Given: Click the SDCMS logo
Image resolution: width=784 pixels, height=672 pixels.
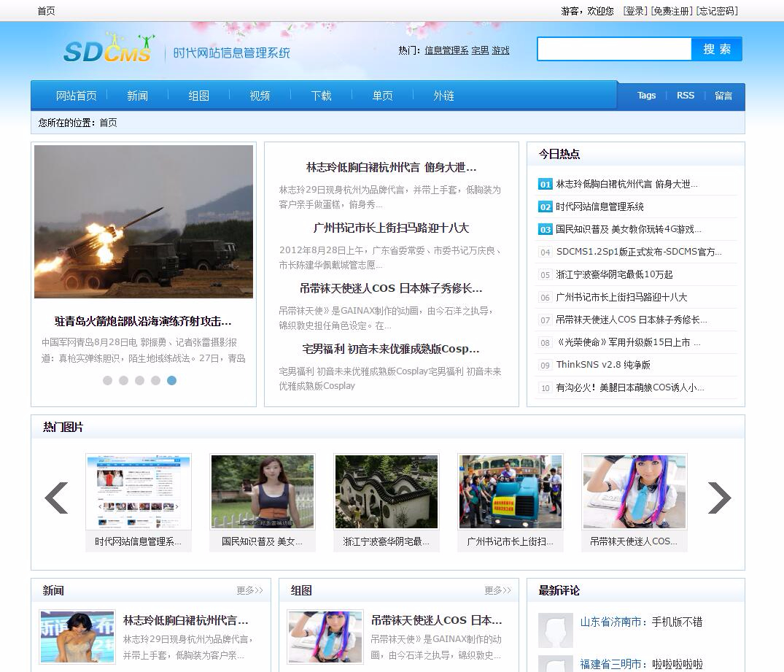Looking at the screenshot, I should [x=108, y=50].
